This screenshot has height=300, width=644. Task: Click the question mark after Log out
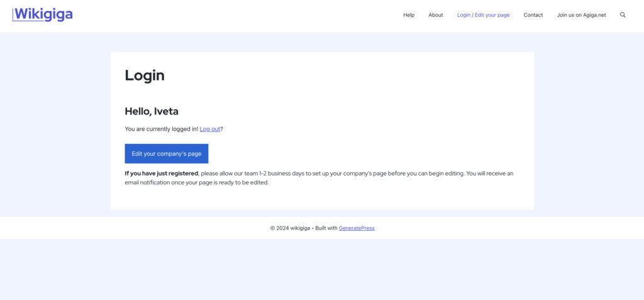[x=222, y=129]
